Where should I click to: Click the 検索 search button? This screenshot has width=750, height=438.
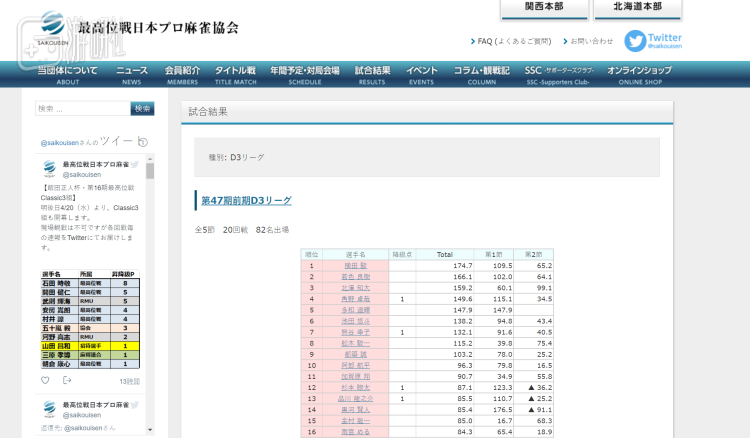coord(142,109)
